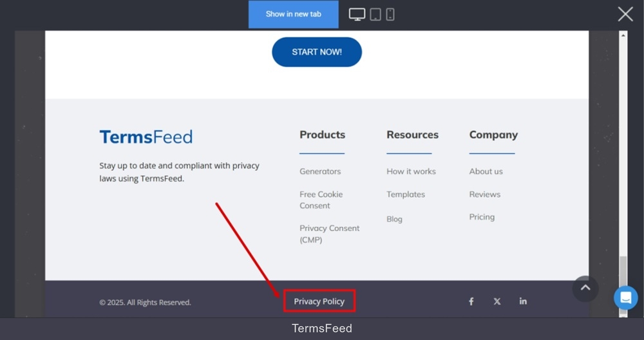Open Privacy Consent (CMP) link

[329, 234]
